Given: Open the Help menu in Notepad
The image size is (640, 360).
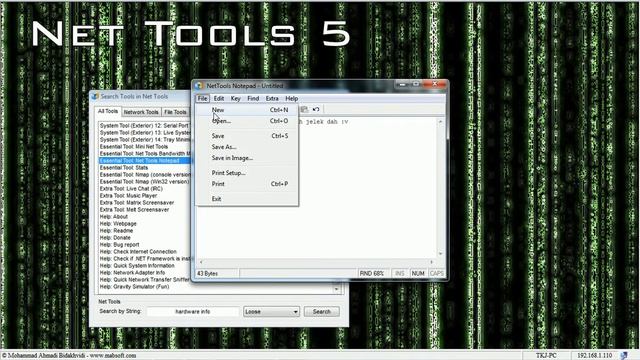Looking at the screenshot, I should click(291, 98).
